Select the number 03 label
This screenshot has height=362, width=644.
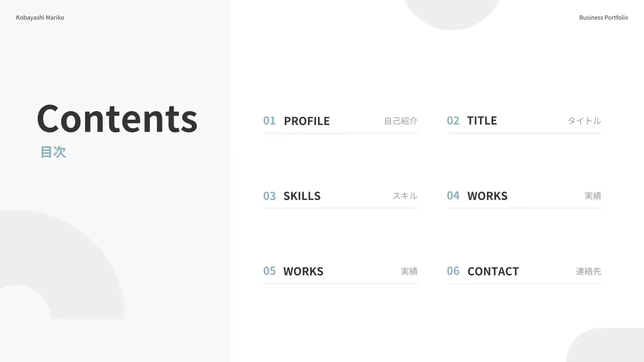tap(270, 196)
